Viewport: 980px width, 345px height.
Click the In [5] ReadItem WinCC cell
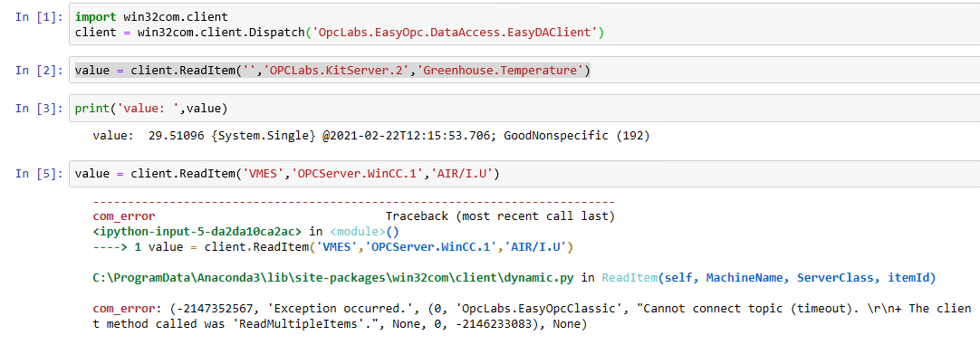coord(524,175)
